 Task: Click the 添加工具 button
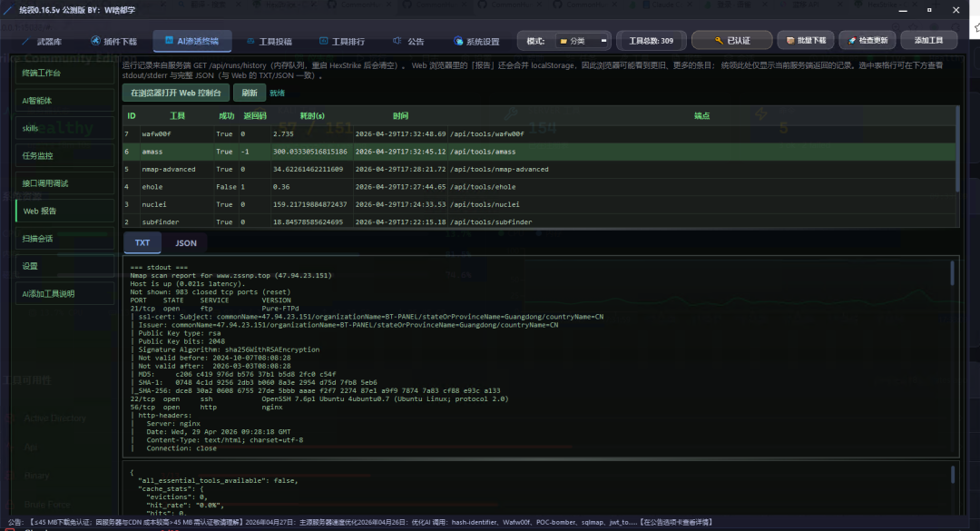tap(929, 41)
